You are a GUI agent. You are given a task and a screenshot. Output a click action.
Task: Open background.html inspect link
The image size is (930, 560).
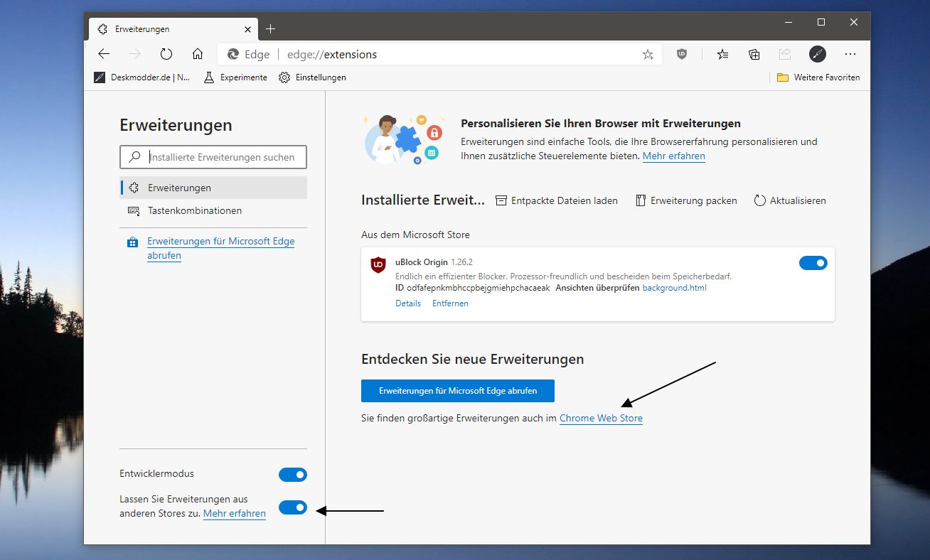(x=674, y=288)
